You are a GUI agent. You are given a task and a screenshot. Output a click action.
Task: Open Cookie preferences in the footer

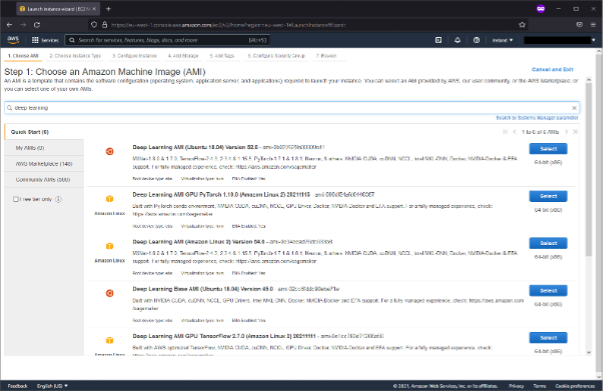(x=575, y=386)
